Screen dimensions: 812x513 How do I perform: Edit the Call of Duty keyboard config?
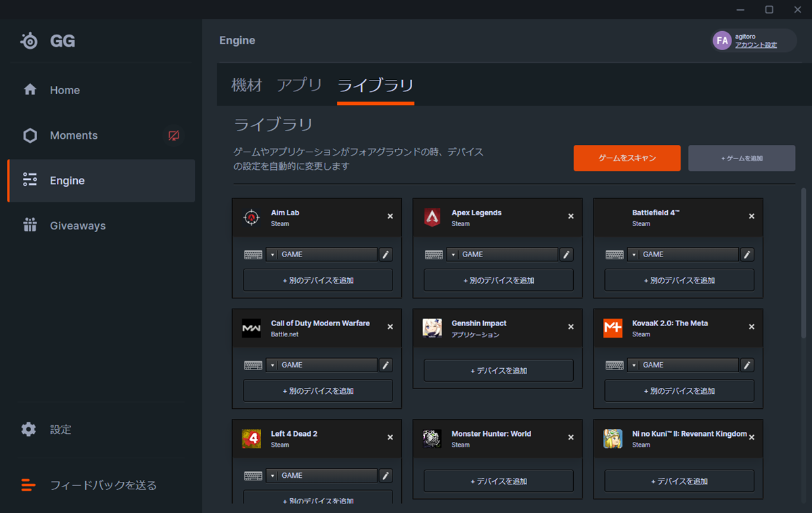pyautogui.click(x=386, y=365)
